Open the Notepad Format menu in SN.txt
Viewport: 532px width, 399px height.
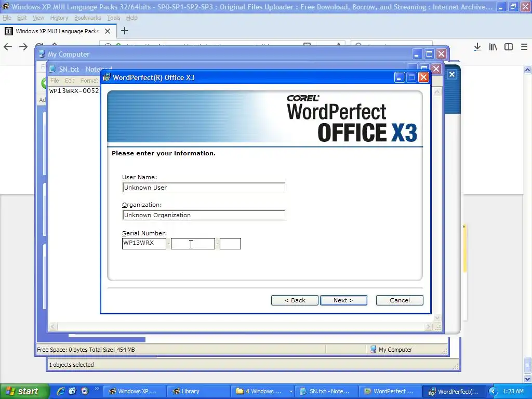89,81
